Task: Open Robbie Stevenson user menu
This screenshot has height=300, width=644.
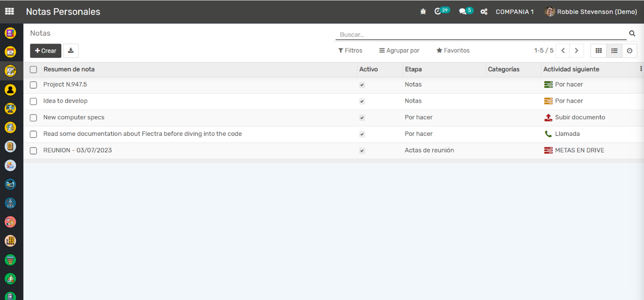Action: point(591,12)
